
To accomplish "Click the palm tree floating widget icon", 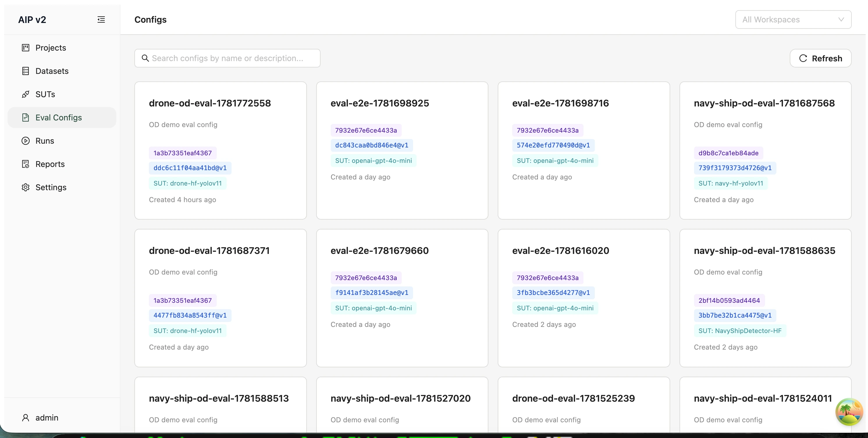I will (849, 412).
